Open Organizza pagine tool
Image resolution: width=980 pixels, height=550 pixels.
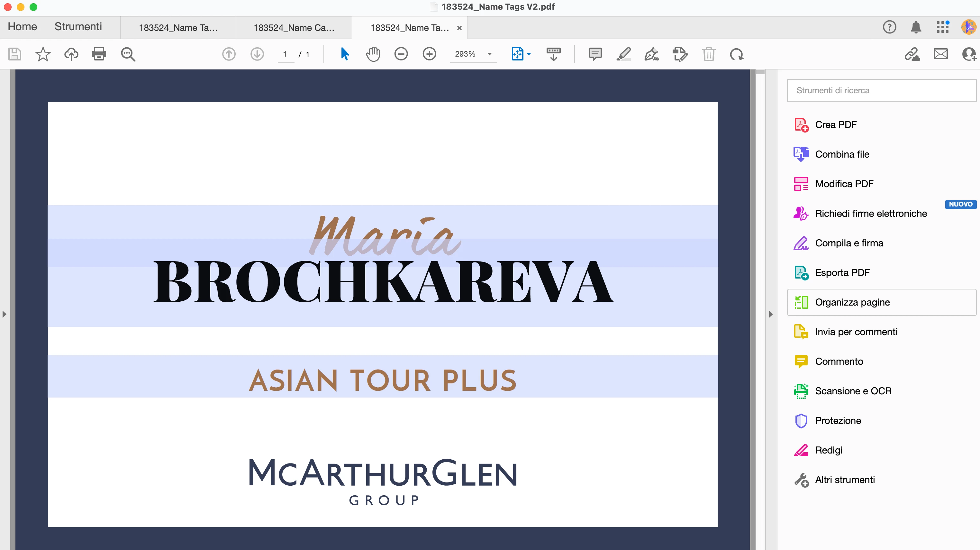tap(852, 302)
